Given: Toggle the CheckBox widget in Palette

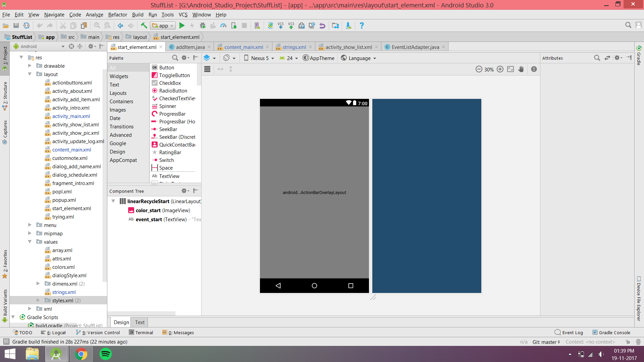Looking at the screenshot, I should point(169,83).
